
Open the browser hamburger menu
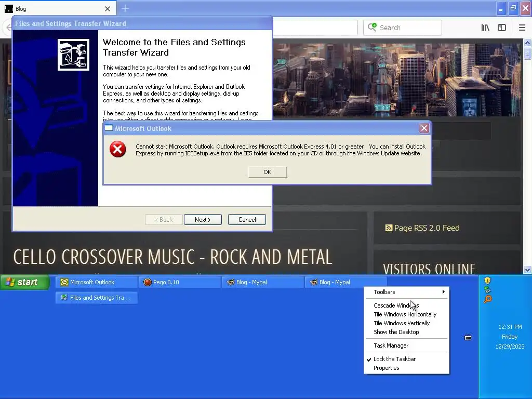coord(522,28)
